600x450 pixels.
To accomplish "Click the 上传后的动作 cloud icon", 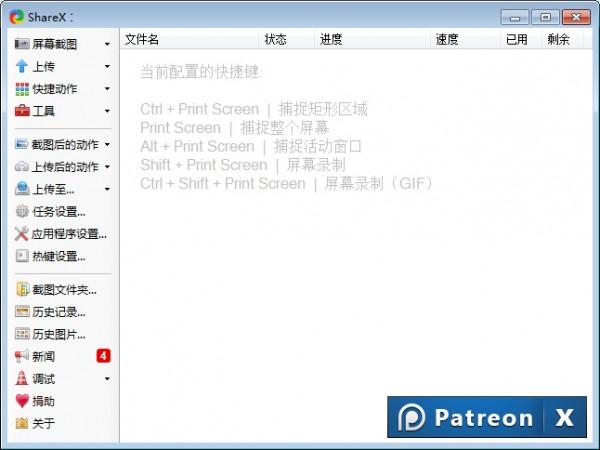I will click(22, 166).
